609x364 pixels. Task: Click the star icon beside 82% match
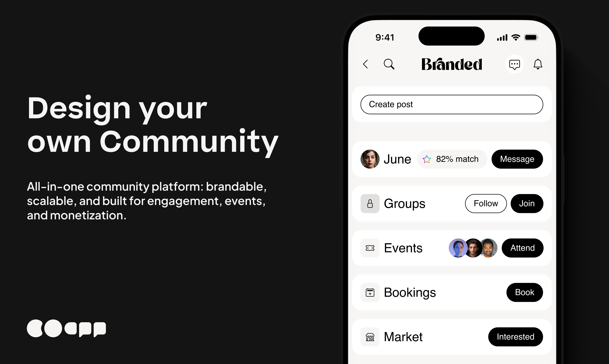click(427, 159)
